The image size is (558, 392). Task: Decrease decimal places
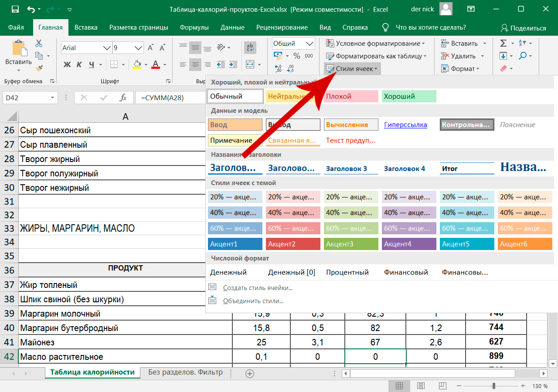(291, 68)
